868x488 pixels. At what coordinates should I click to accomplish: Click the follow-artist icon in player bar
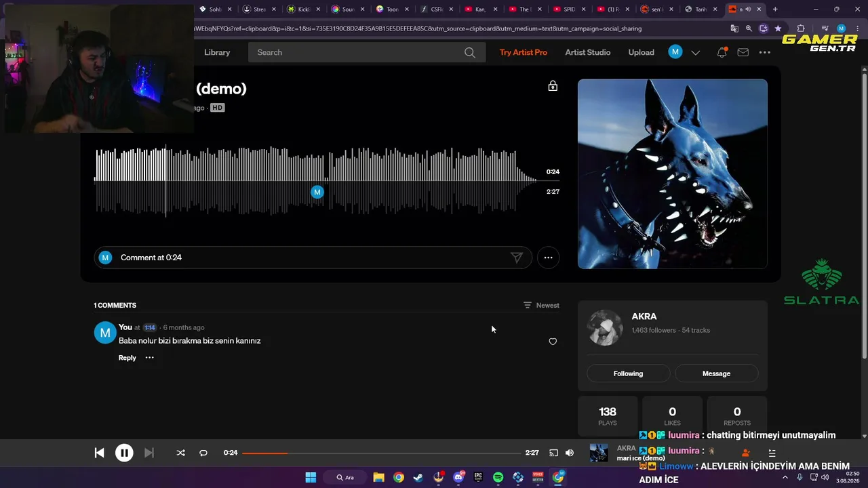[746, 453]
